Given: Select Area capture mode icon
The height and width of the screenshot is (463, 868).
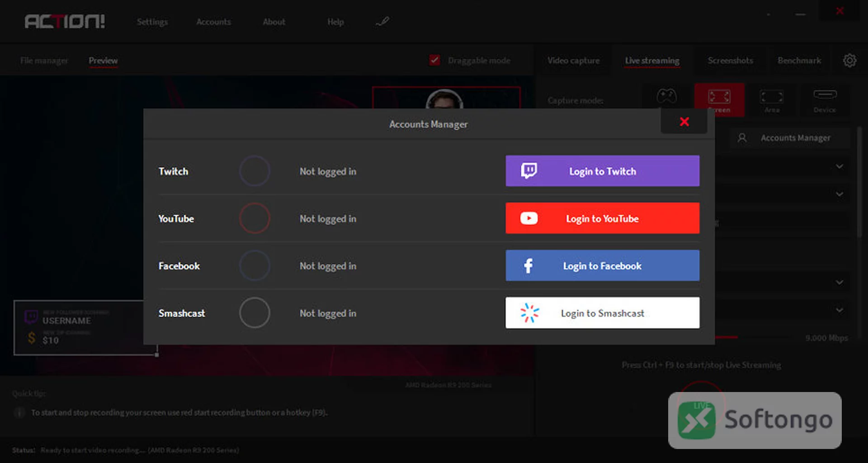Looking at the screenshot, I should 772,100.
